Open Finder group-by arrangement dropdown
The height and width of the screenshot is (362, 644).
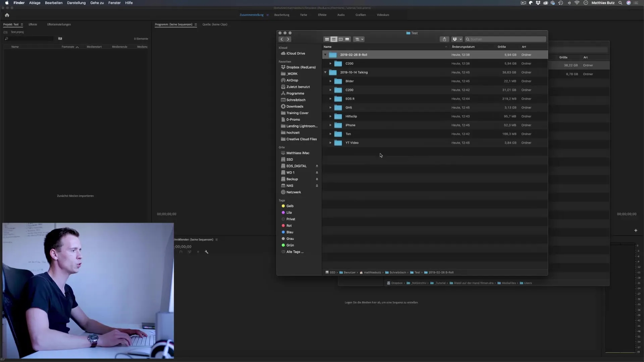click(x=359, y=39)
